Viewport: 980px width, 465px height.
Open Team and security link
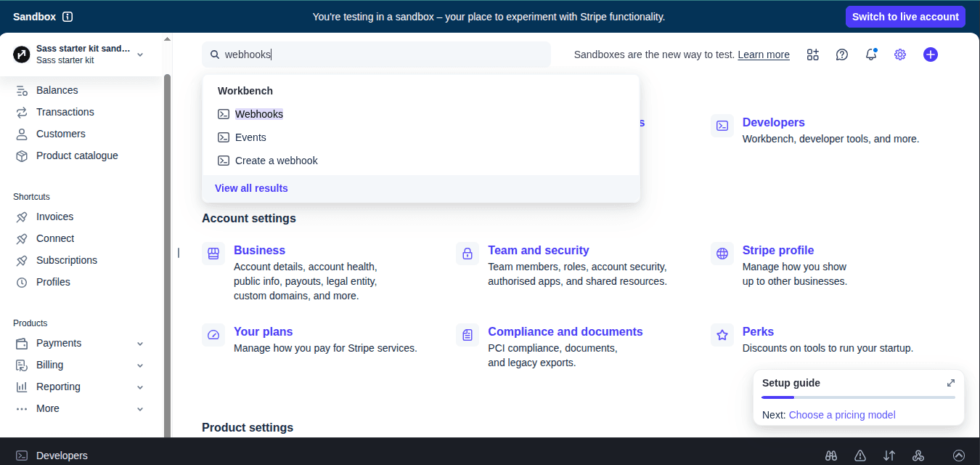pos(539,251)
